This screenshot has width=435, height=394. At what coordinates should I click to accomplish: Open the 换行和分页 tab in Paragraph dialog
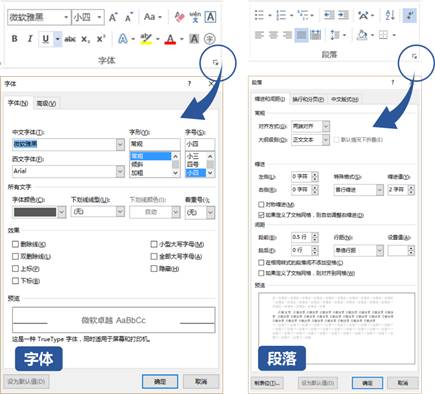click(x=308, y=99)
